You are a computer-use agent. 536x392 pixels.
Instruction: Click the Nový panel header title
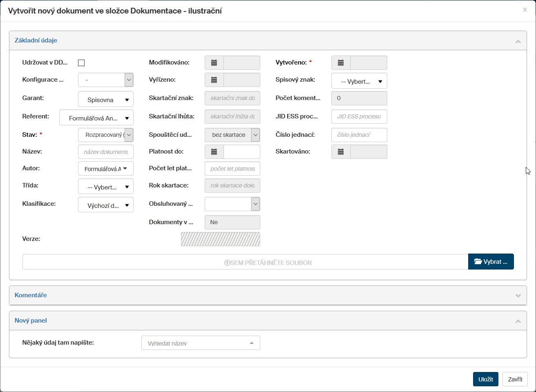[31, 321]
